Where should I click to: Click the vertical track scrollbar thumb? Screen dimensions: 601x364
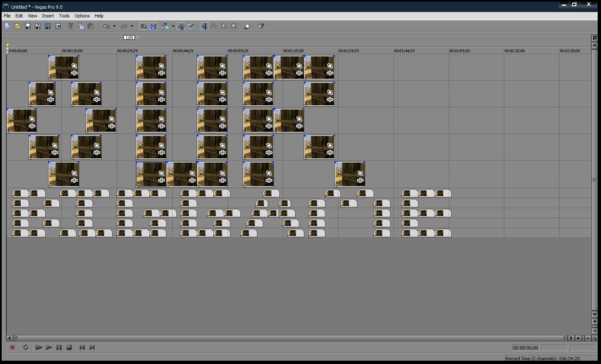click(595, 180)
